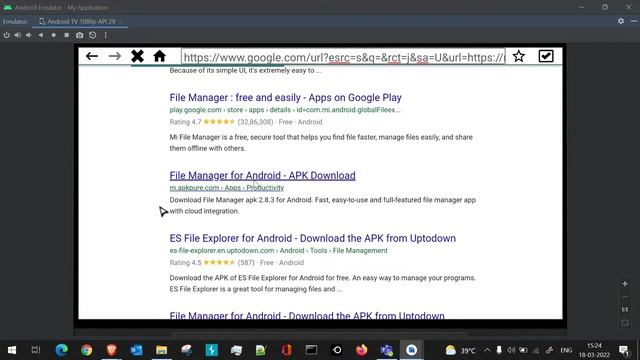Click 'Download the APK of ES File Explorer' text
Viewport: 640px width, 360px height.
[x=322, y=283]
